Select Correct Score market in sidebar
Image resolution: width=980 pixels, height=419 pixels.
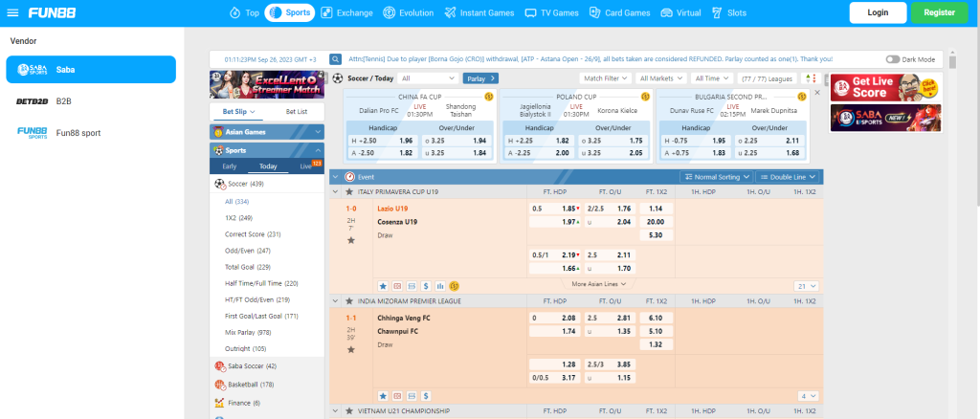252,233
